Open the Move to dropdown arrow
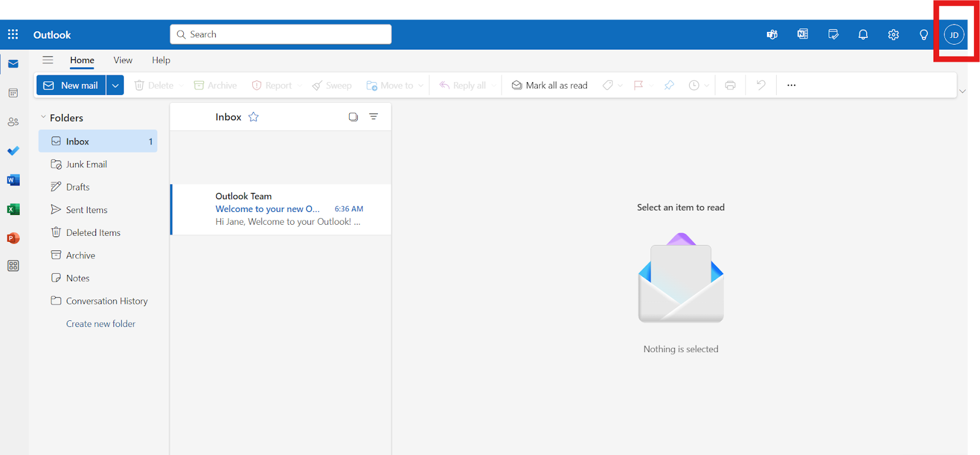 421,86
